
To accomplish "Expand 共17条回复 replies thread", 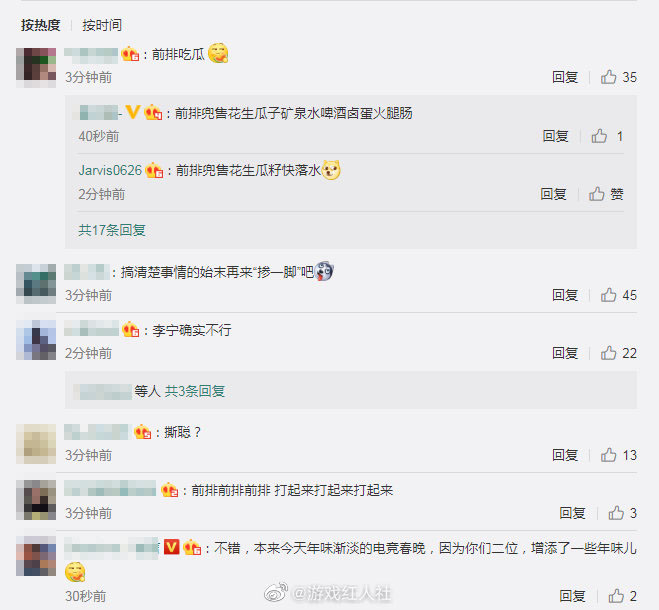I will [112, 230].
